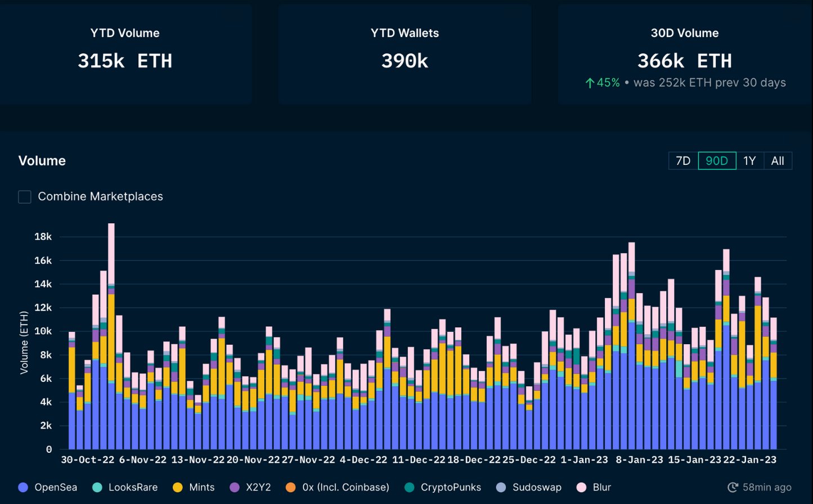This screenshot has height=504, width=813.
Task: Open the 30D Volume stat card
Action: click(683, 53)
